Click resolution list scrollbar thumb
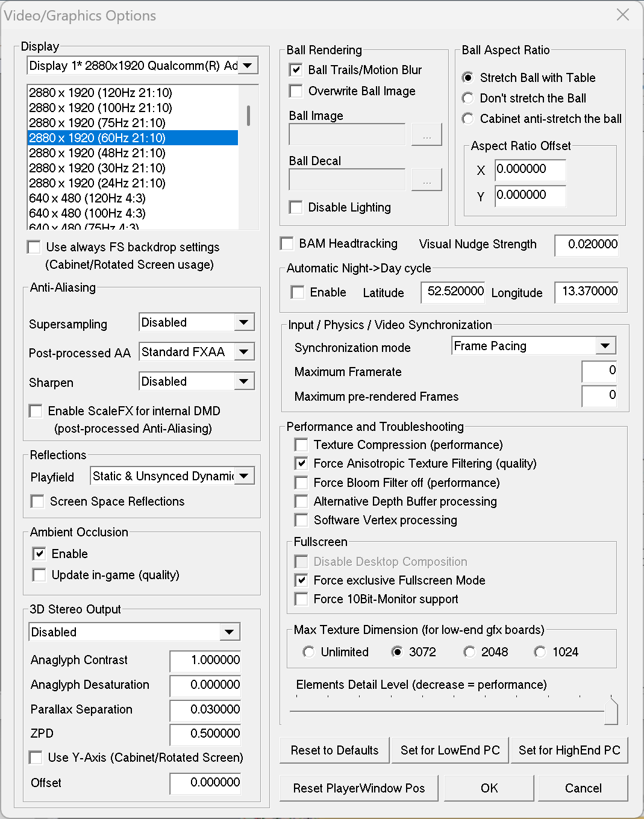The height and width of the screenshot is (819, 644). tap(248, 115)
